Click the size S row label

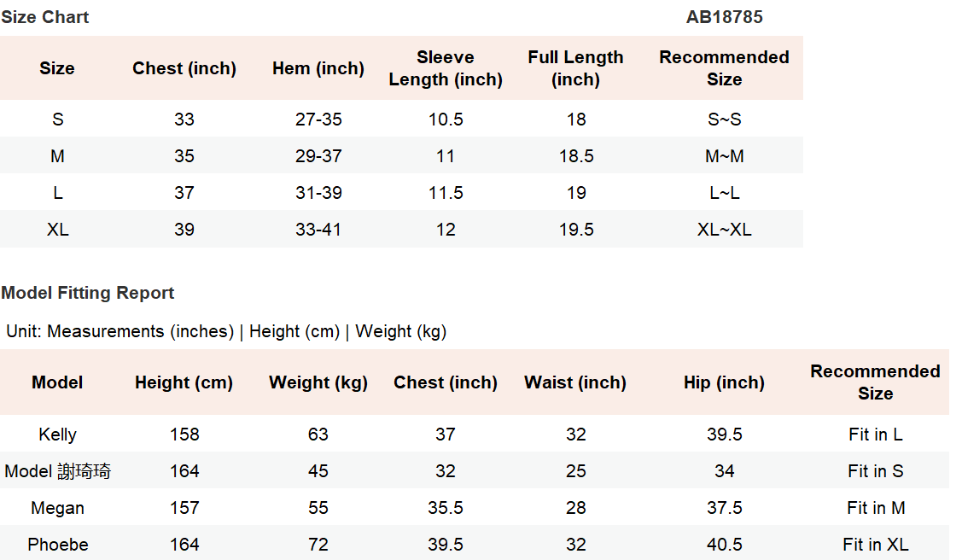point(57,120)
